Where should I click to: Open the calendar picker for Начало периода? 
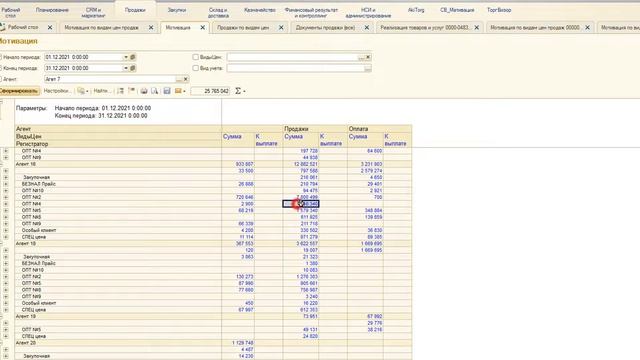(x=133, y=57)
